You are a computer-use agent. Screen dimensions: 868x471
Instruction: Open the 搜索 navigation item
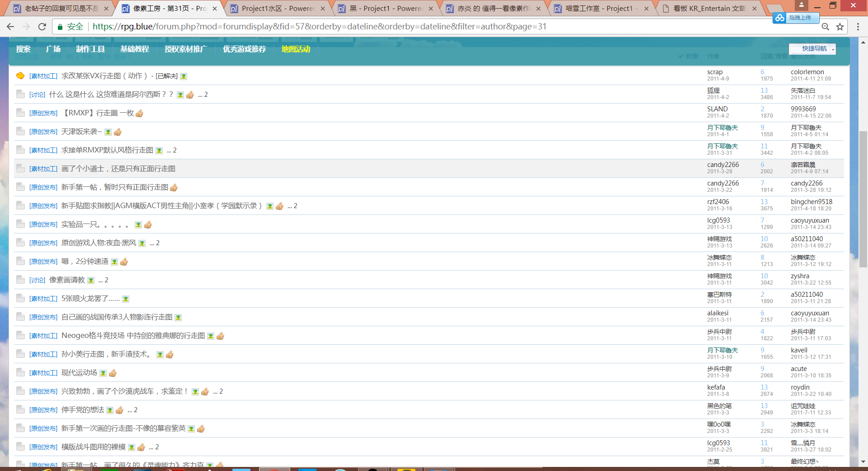[24, 49]
